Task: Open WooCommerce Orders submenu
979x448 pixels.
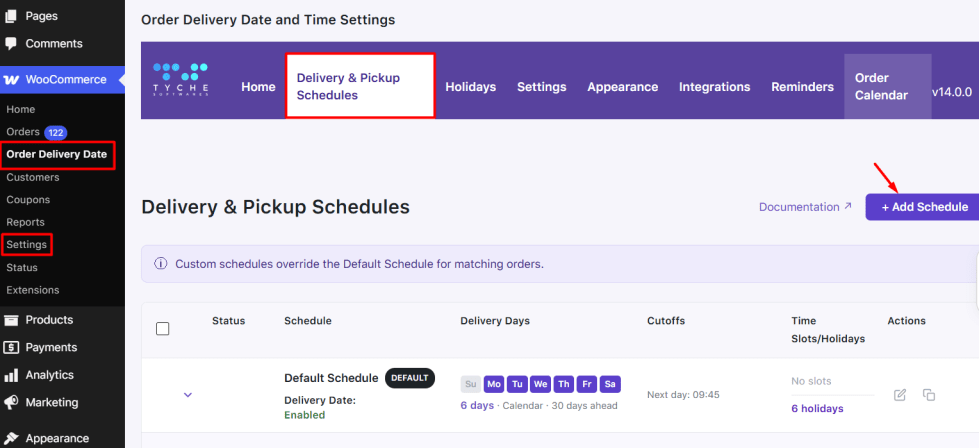Action: point(23,132)
